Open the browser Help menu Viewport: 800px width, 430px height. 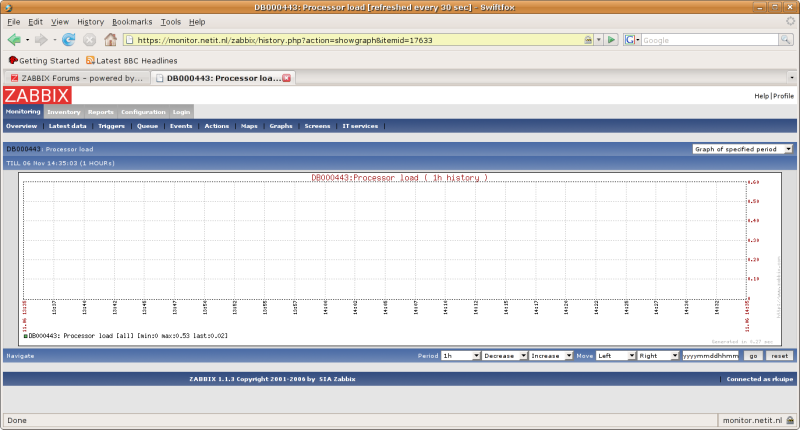(x=197, y=22)
